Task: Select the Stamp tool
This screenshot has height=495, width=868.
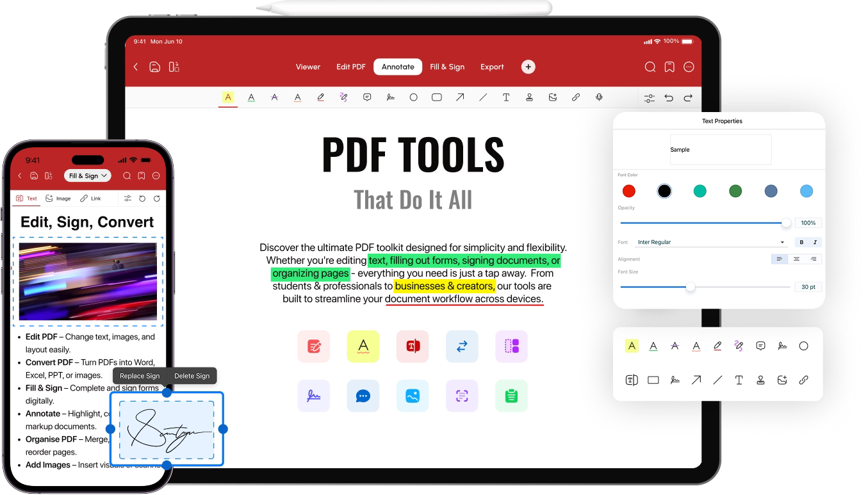Action: coord(529,97)
